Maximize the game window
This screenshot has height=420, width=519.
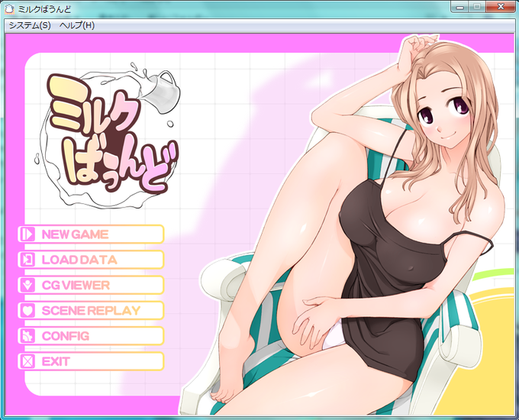point(477,8)
